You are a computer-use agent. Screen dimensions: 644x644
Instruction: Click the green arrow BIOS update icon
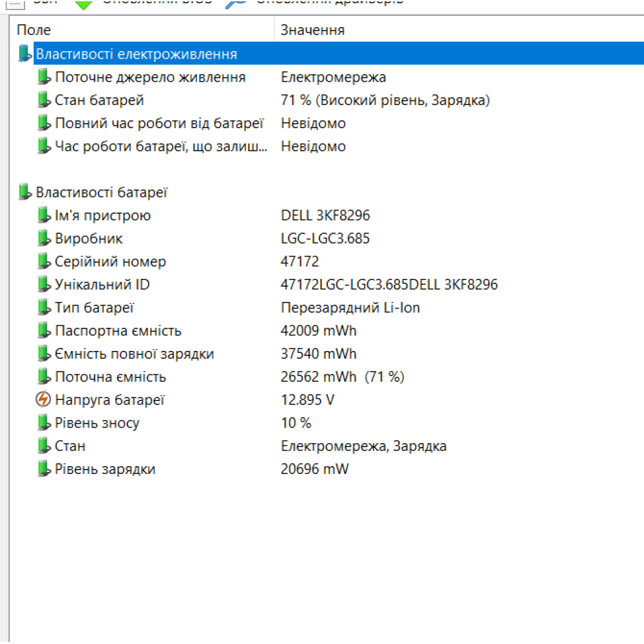click(84, 4)
